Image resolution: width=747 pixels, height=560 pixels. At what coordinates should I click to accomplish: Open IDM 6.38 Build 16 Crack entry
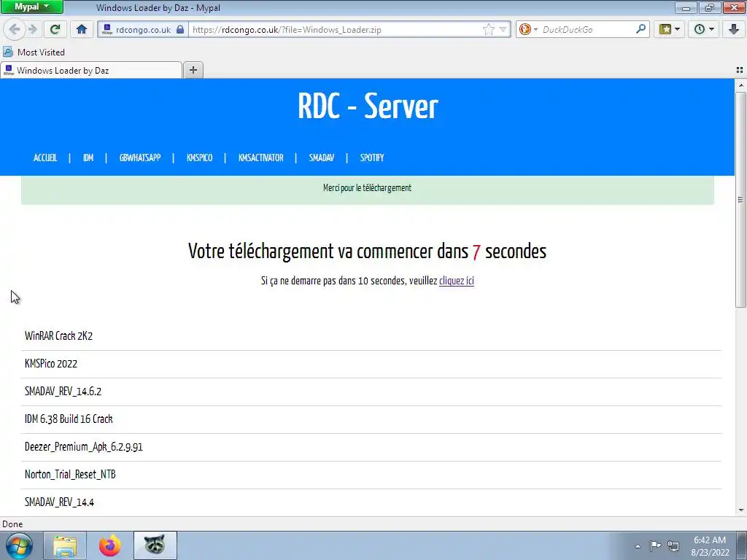tap(69, 419)
